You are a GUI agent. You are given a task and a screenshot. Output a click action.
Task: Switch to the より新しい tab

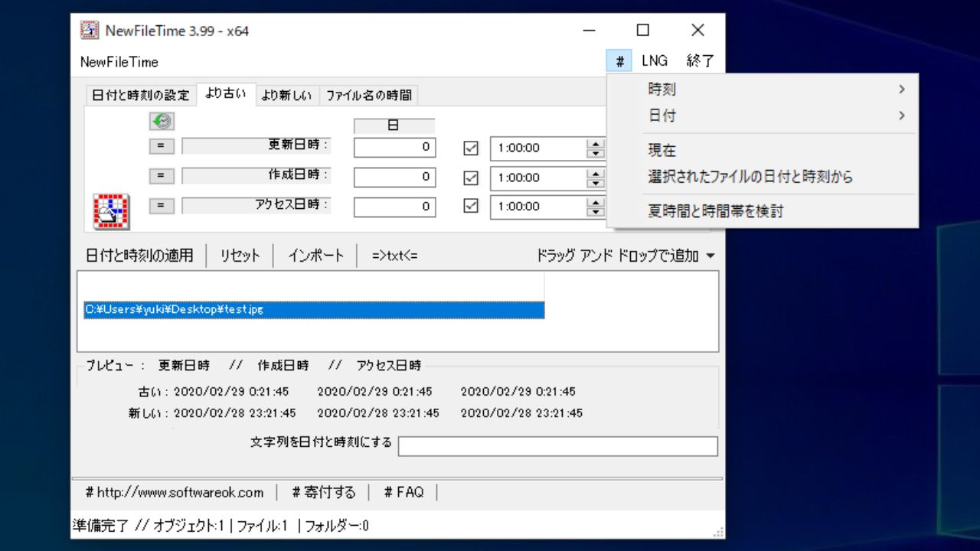[x=286, y=96]
